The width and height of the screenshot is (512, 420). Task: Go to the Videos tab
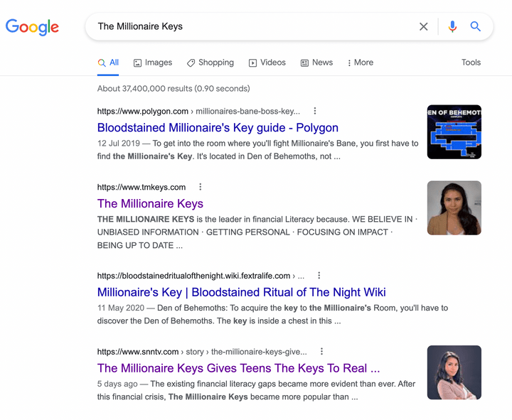pyautogui.click(x=267, y=63)
